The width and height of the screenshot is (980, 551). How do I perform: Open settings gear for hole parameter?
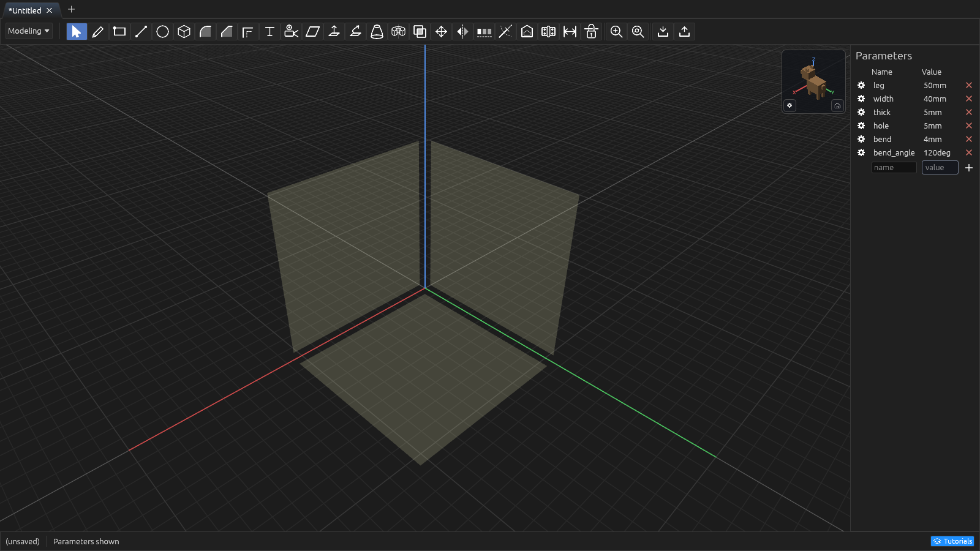coord(861,126)
